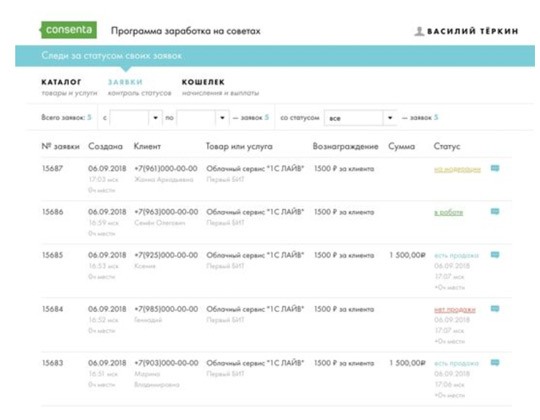This screenshot has width=540, height=420.
Task: Click the Клиент column header
Action: (147, 146)
